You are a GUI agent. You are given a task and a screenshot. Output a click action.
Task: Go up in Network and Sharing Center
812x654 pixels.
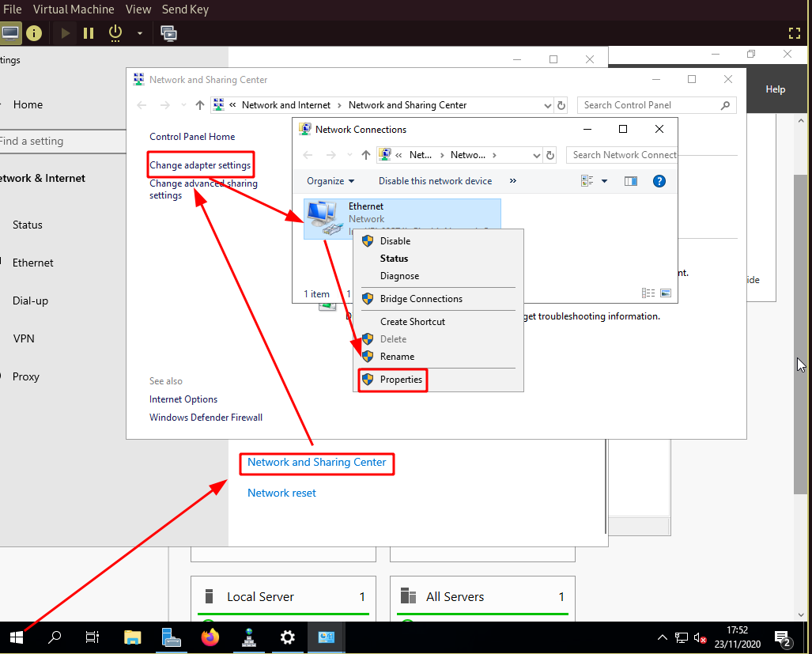[200, 105]
